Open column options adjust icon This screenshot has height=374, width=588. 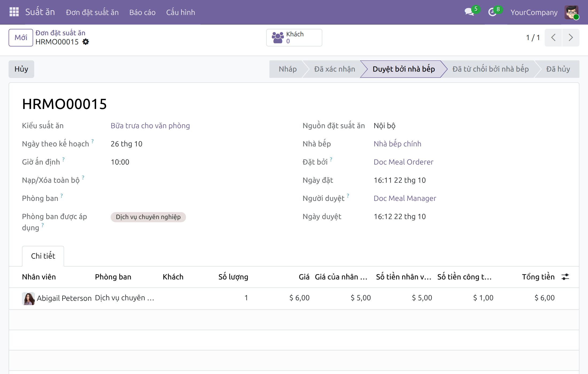pos(565,277)
